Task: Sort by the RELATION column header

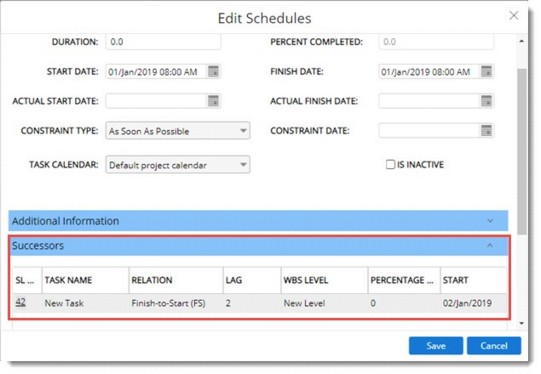Action: pyautogui.click(x=152, y=280)
